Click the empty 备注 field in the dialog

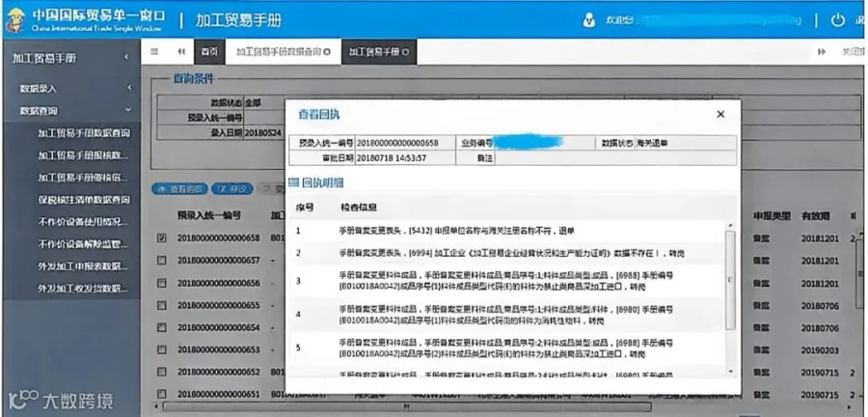point(615,158)
